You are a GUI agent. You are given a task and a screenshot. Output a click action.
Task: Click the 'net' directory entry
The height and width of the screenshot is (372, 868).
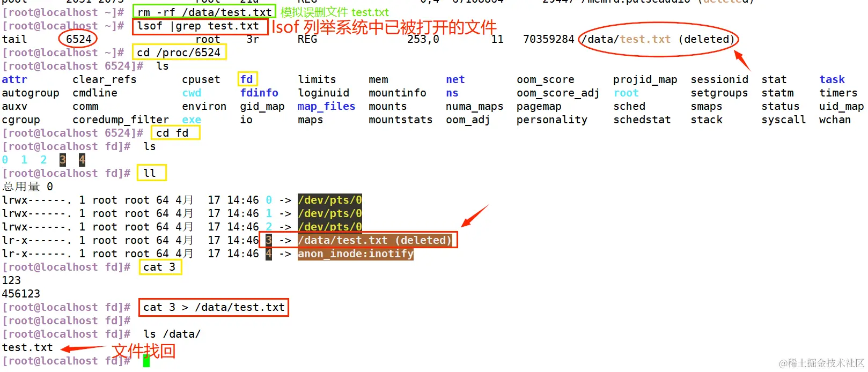coord(455,79)
